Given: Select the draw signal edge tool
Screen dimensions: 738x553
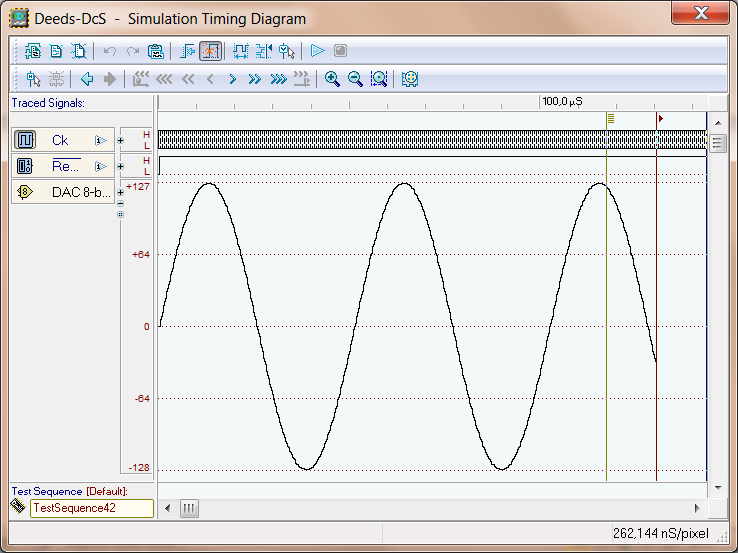Looking at the screenshot, I should (187, 51).
